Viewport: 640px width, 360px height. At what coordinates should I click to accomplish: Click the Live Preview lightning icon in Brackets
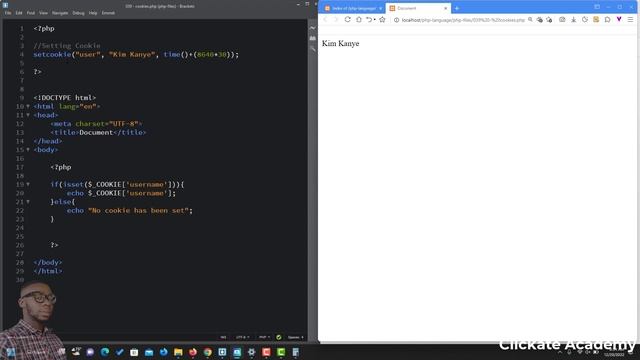[x=313, y=28]
